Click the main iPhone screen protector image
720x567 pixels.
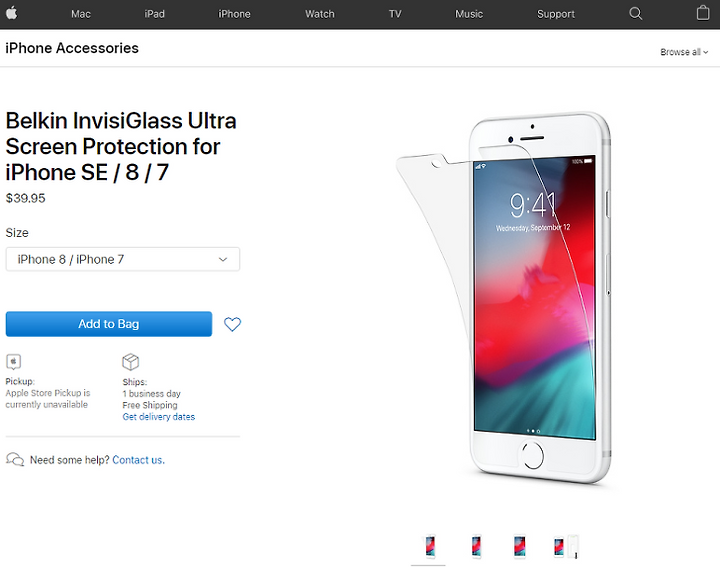tap(504, 298)
